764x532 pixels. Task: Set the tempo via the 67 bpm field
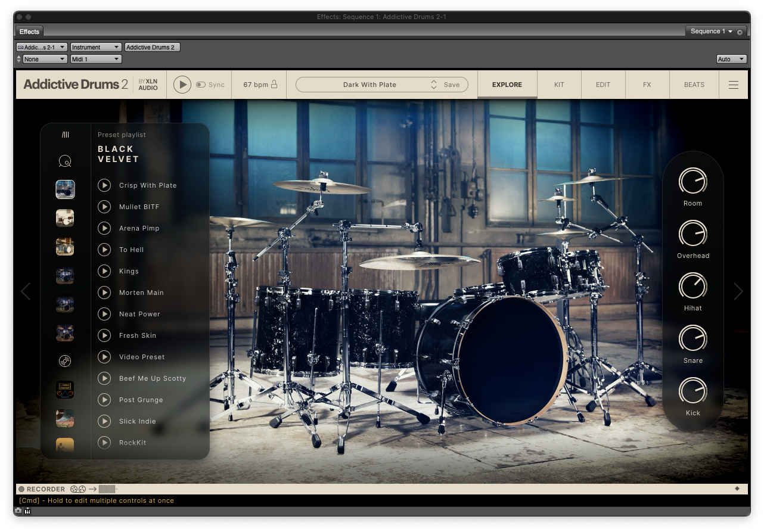point(256,85)
